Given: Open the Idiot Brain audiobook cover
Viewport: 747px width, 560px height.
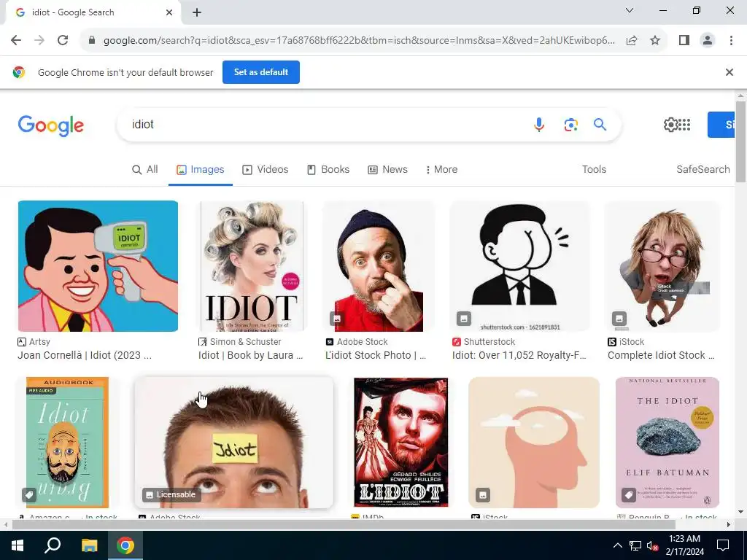Looking at the screenshot, I should [67, 443].
